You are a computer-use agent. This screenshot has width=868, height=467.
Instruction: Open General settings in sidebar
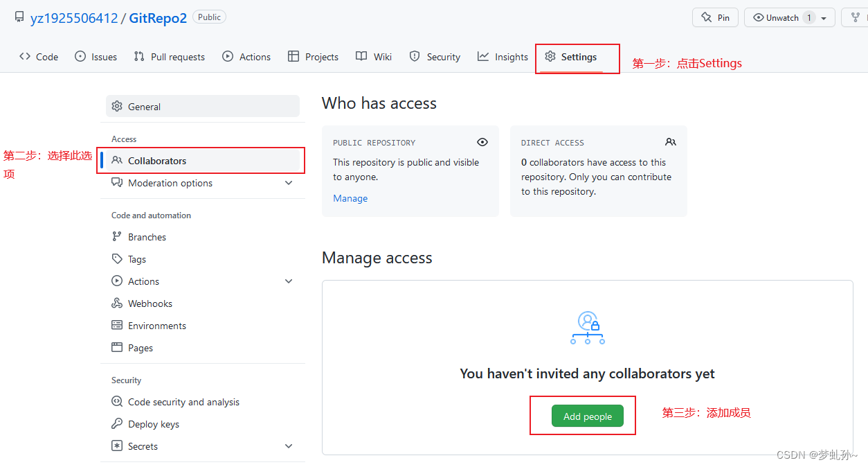(x=203, y=107)
